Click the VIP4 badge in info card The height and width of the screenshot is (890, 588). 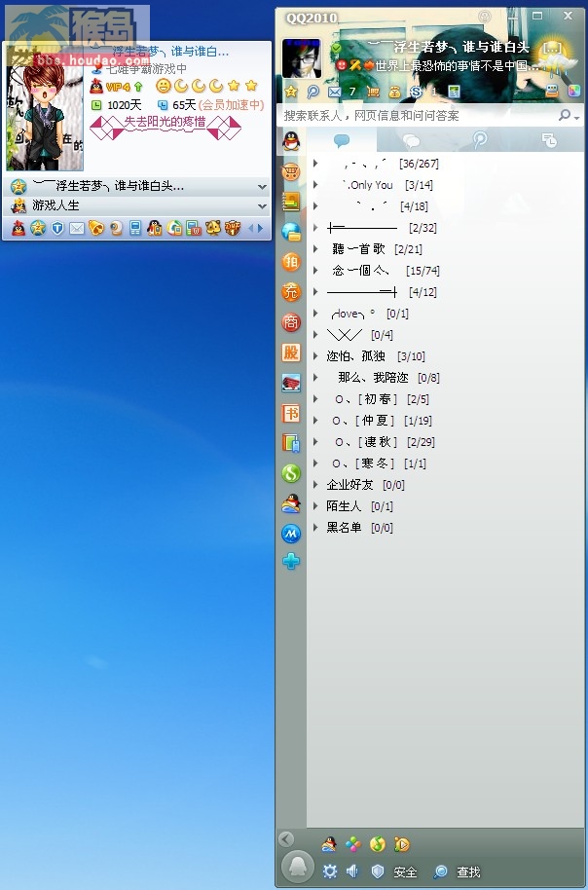[x=117, y=87]
